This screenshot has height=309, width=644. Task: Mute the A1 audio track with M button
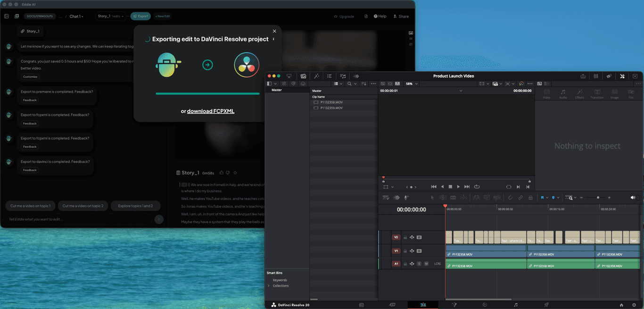pos(426,264)
